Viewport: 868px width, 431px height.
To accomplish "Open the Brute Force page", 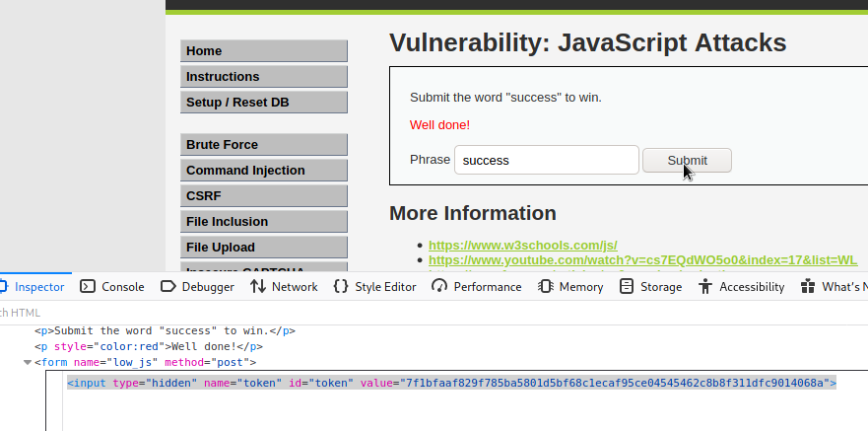I will pyautogui.click(x=263, y=145).
